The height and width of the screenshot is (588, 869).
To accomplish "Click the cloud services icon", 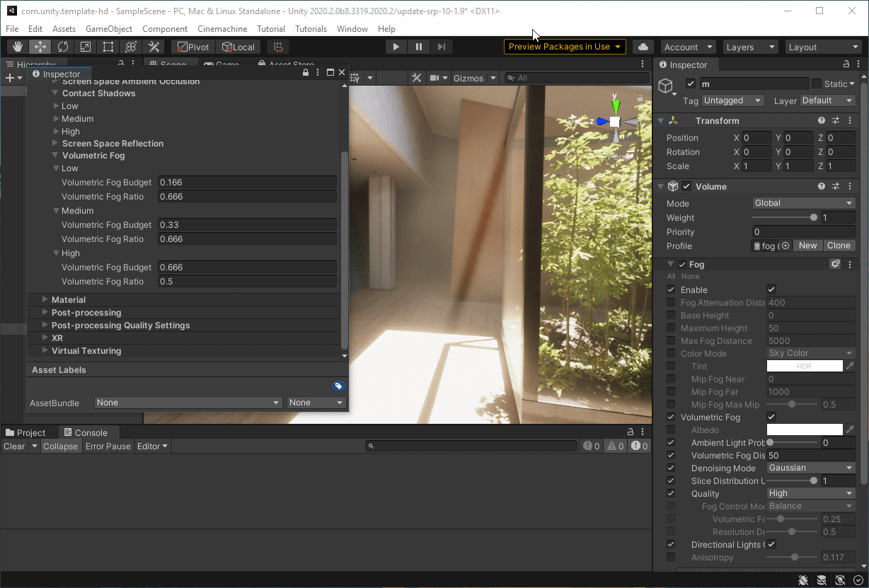I will pyautogui.click(x=643, y=47).
